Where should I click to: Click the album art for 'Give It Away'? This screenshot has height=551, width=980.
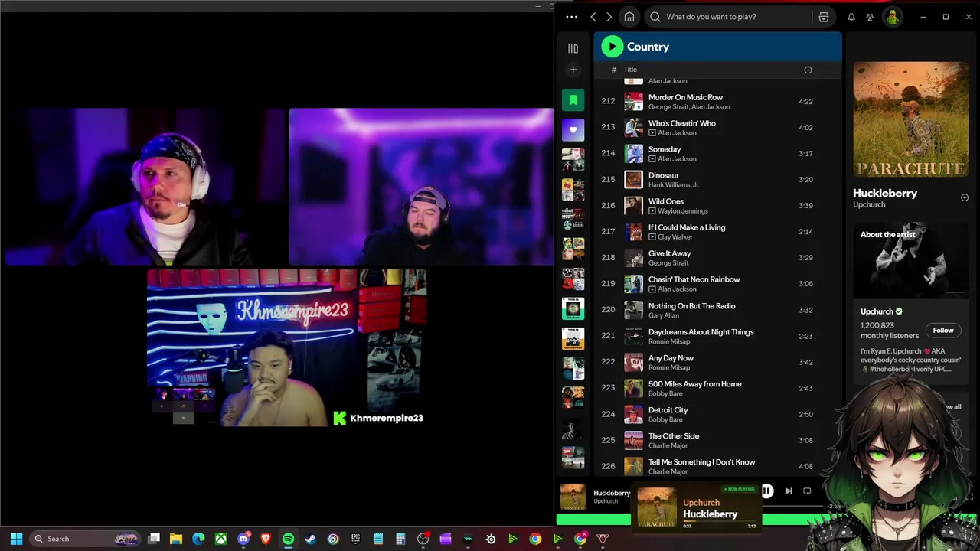coord(633,258)
